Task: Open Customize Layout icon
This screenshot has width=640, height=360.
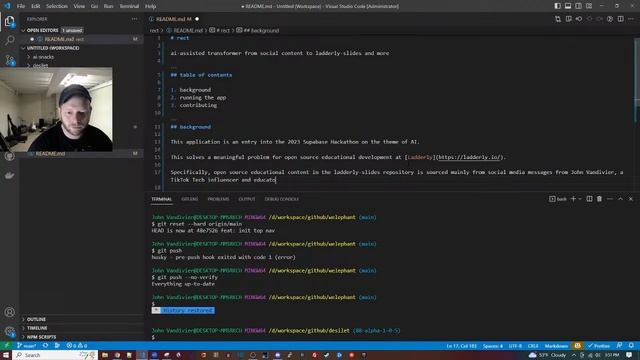Action: coord(589,6)
